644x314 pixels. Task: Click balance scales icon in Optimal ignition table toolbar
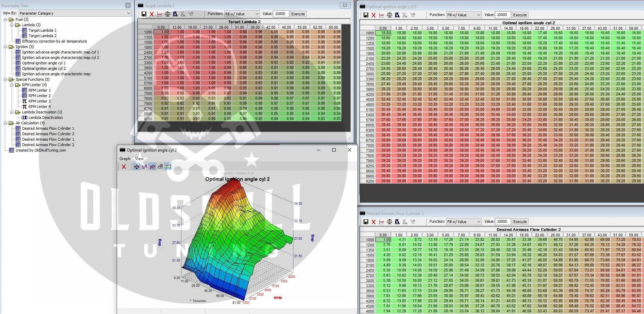tap(389, 15)
